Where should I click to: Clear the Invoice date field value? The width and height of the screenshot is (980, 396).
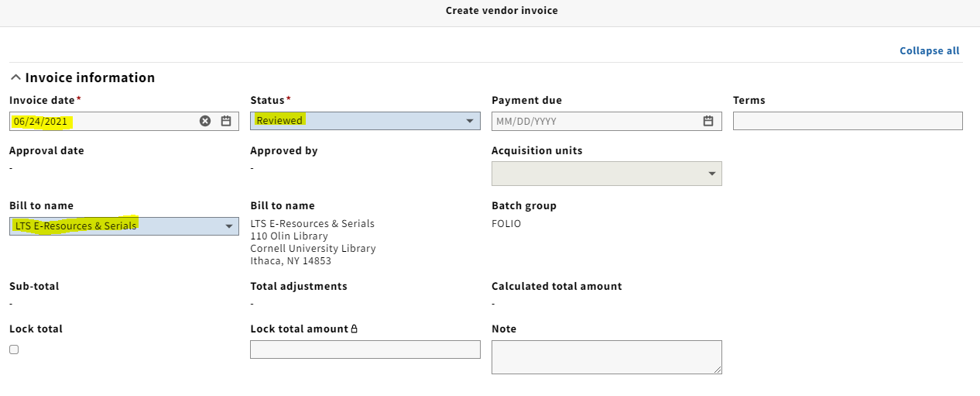coord(205,121)
